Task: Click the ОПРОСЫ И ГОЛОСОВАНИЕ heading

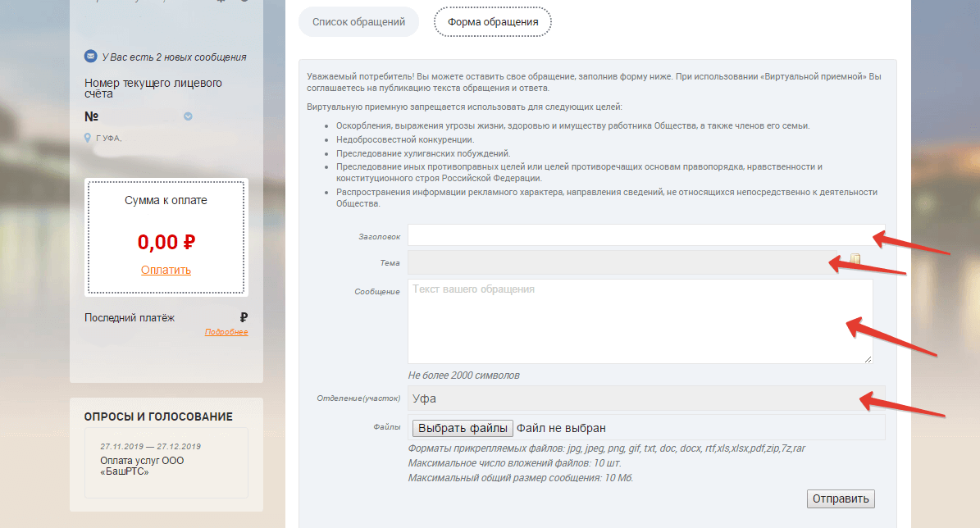Action: pyautogui.click(x=158, y=416)
